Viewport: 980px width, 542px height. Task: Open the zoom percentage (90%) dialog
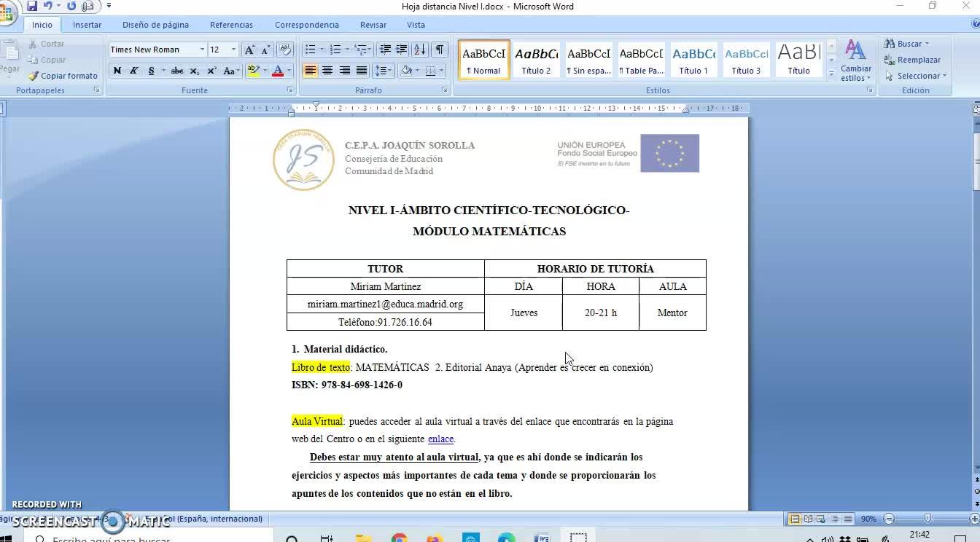pyautogui.click(x=868, y=519)
